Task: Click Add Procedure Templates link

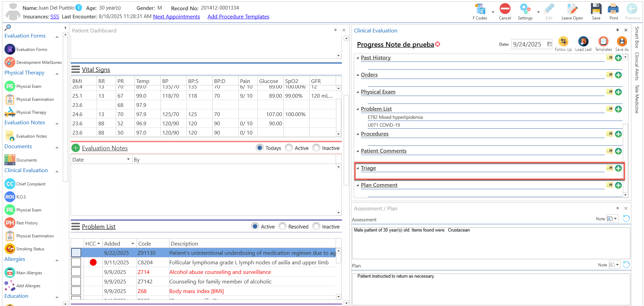Action: [238, 16]
